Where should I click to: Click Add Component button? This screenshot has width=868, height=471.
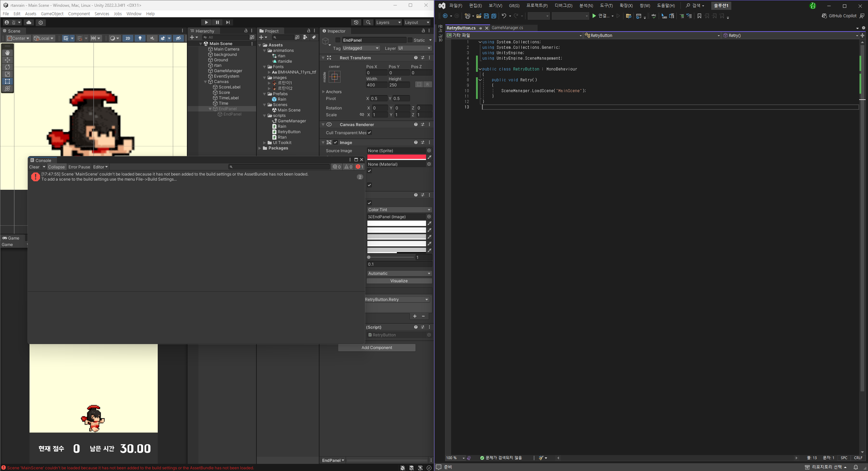(377, 348)
